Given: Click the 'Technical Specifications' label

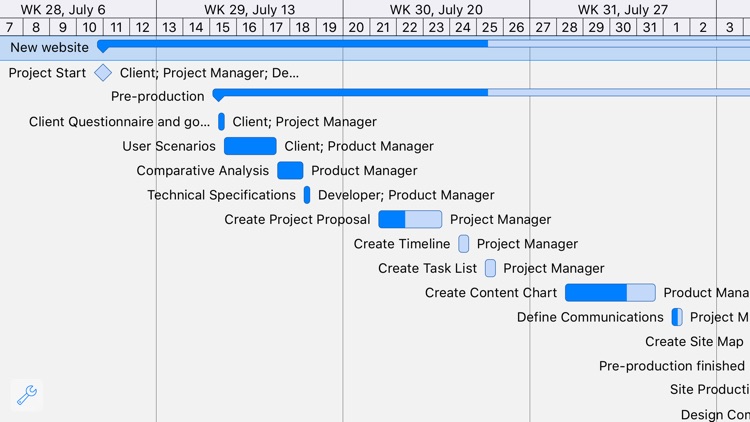Looking at the screenshot, I should pos(221,195).
